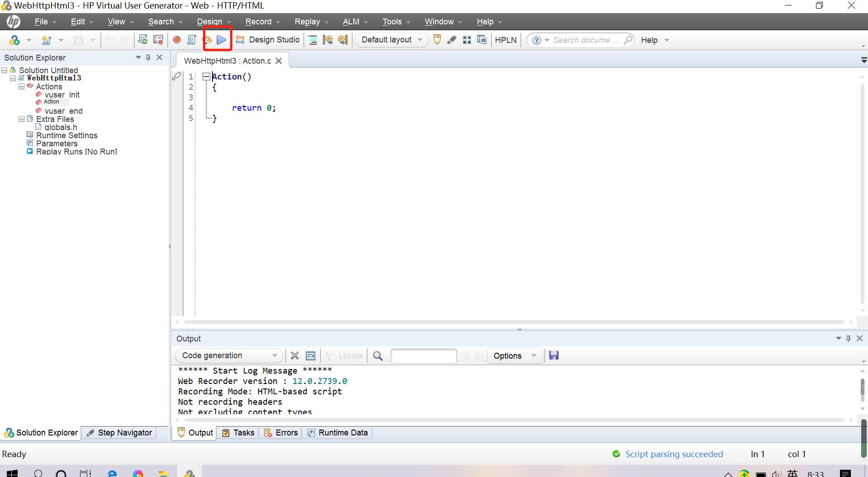This screenshot has width=868, height=477.
Task: Open the Code generation output dropdown
Action: click(x=229, y=355)
